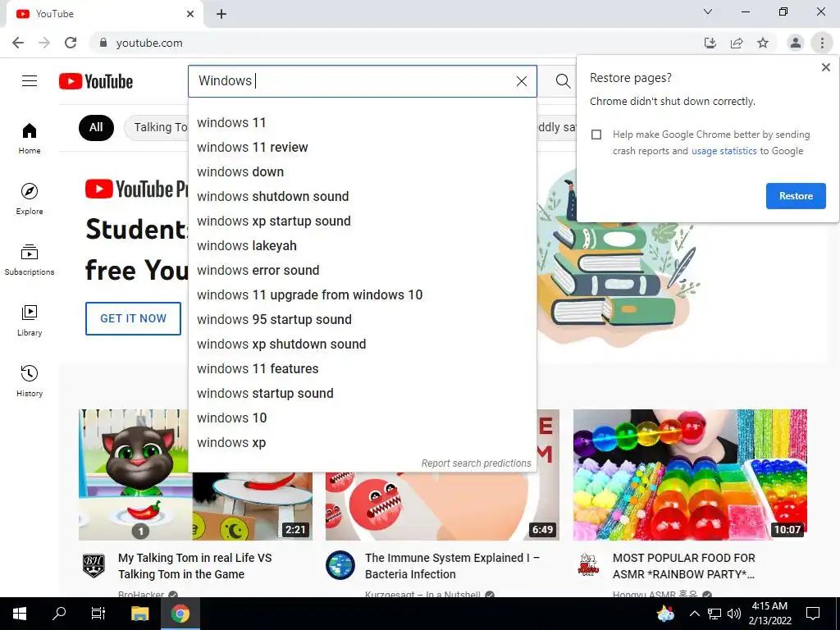Screen dimensions: 840x630
Task: Open the usage statistics link
Action: pos(724,151)
